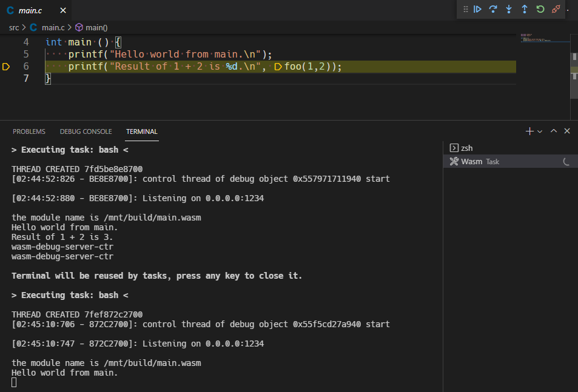Toggle the breakpoint marker on line 6
Screen dimensions: 578x392
click(6, 66)
